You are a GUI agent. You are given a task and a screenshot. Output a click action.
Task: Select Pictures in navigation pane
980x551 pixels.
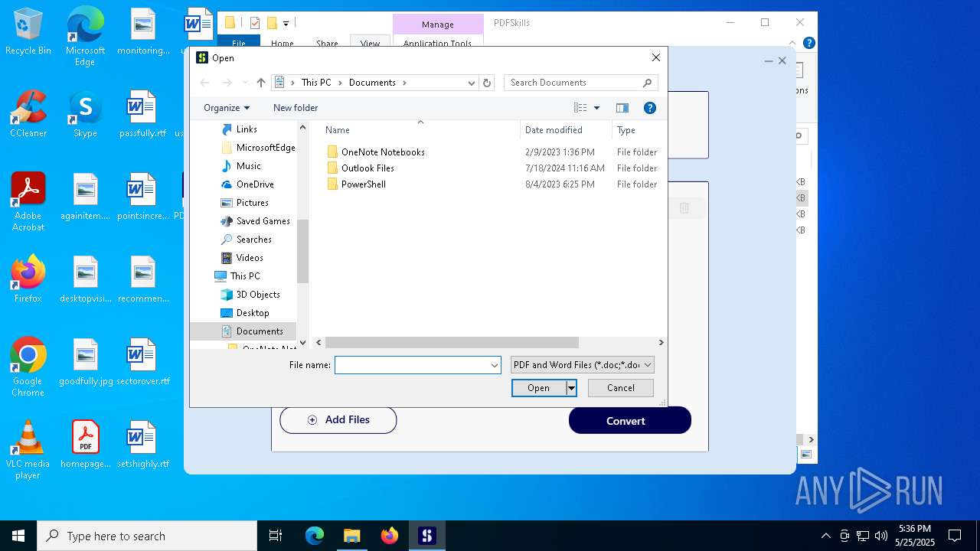pyautogui.click(x=252, y=203)
